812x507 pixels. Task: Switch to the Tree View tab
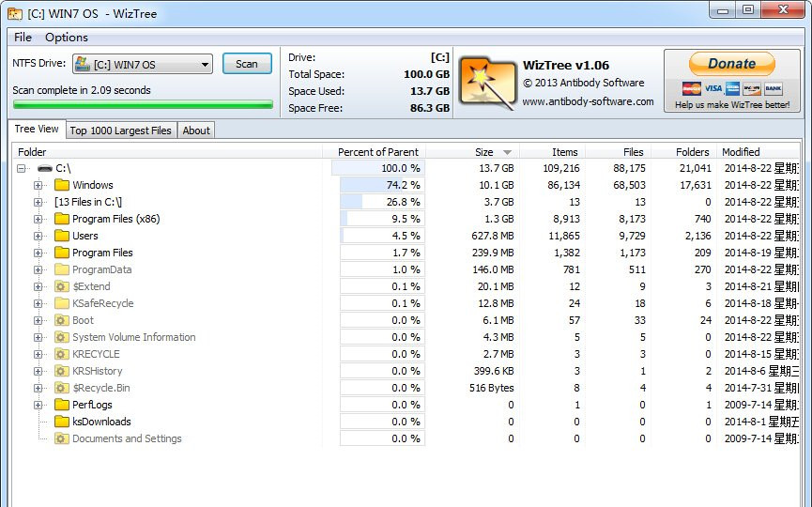point(37,129)
